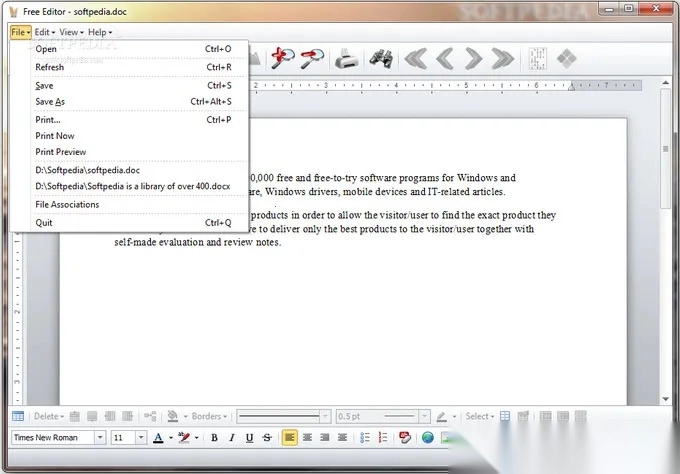The image size is (680, 474).
Task: Click the binoculars find icon
Action: [380, 59]
